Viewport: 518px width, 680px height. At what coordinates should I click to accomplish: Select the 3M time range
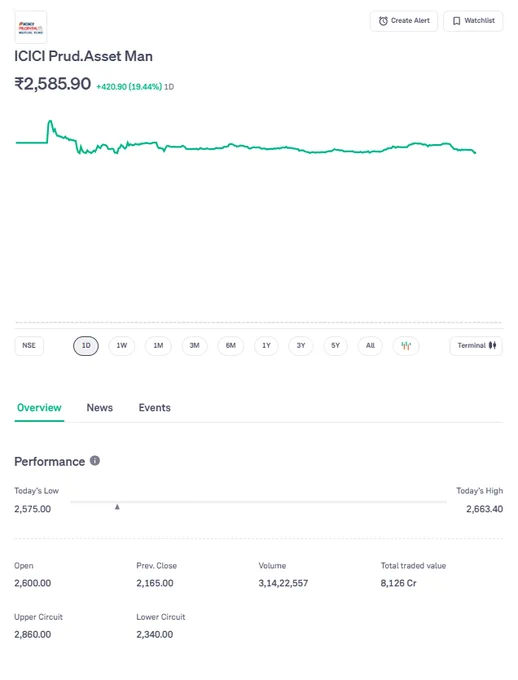[x=194, y=346]
